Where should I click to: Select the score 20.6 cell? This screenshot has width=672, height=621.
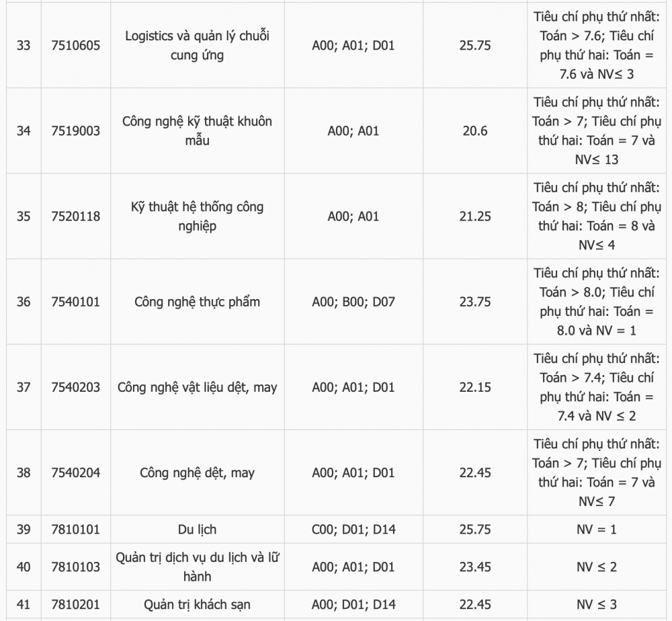475,130
